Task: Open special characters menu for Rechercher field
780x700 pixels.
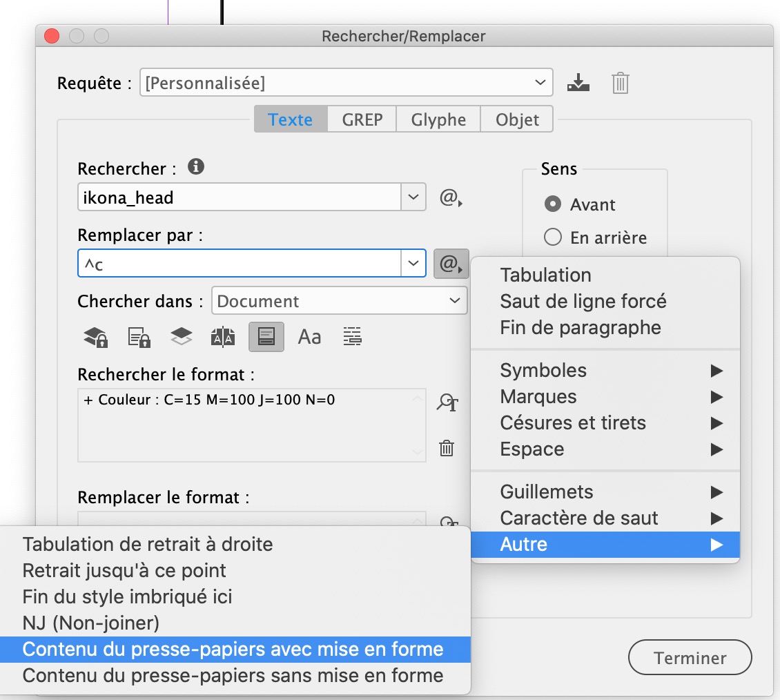Action: tap(451, 198)
